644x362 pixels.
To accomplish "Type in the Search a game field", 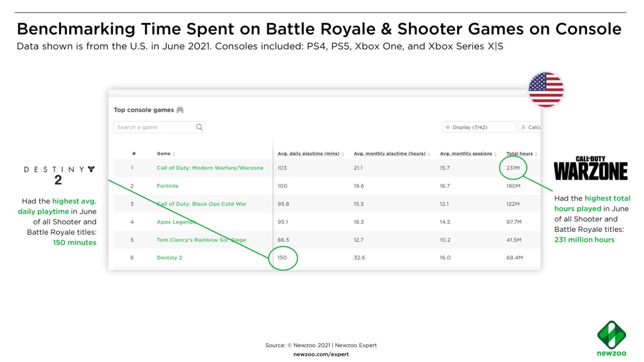I will 159,127.
